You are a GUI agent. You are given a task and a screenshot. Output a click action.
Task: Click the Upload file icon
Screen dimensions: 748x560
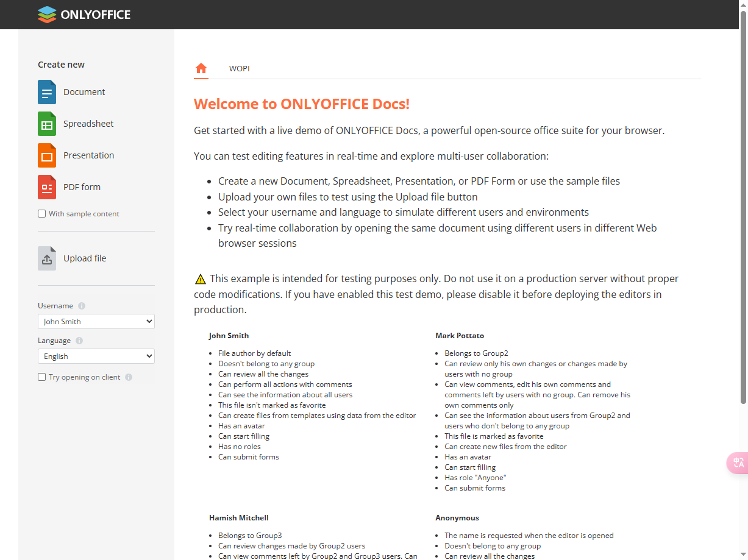pos(47,258)
